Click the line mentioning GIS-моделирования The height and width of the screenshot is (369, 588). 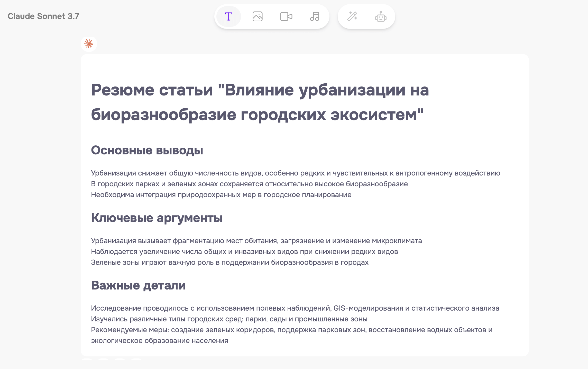point(295,308)
